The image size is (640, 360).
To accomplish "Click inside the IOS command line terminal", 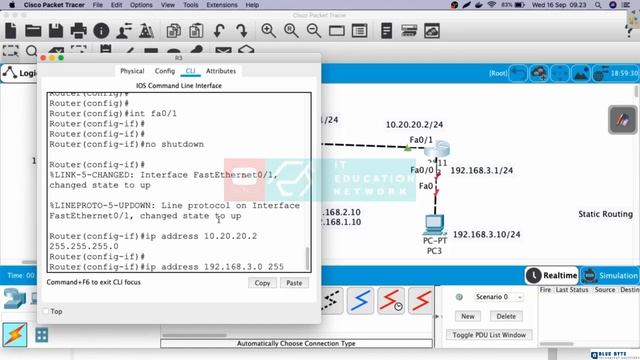I will 179,182.
